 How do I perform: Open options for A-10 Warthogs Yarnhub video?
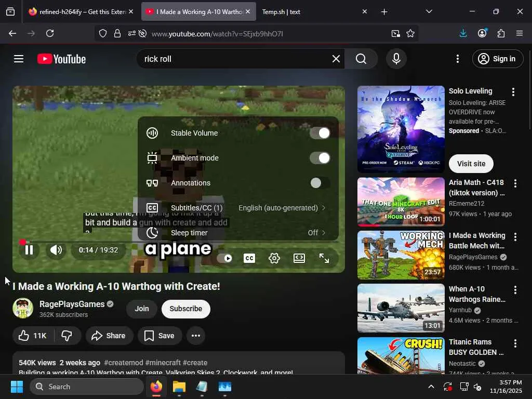pos(515,290)
